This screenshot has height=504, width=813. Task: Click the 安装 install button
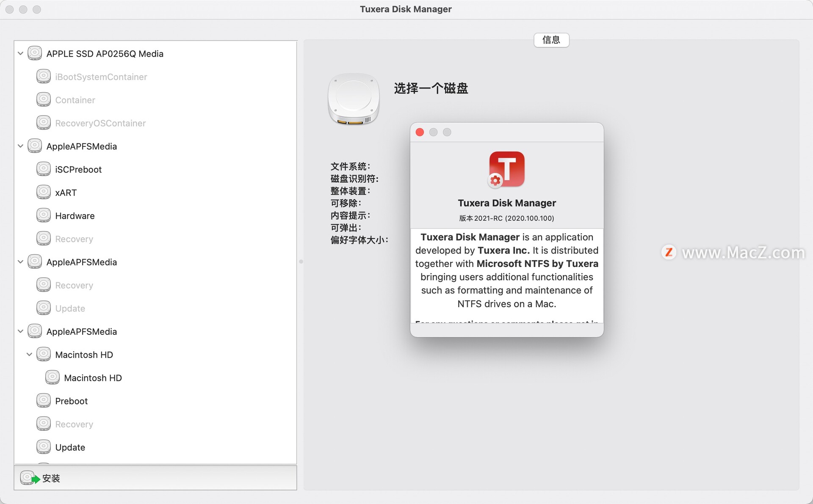(x=40, y=478)
